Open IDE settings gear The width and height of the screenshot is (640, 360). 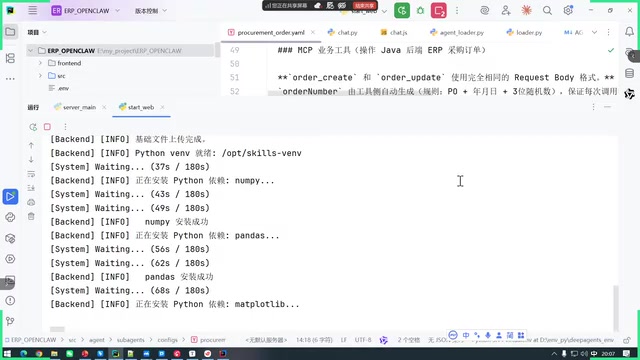pyautogui.click(x=568, y=11)
